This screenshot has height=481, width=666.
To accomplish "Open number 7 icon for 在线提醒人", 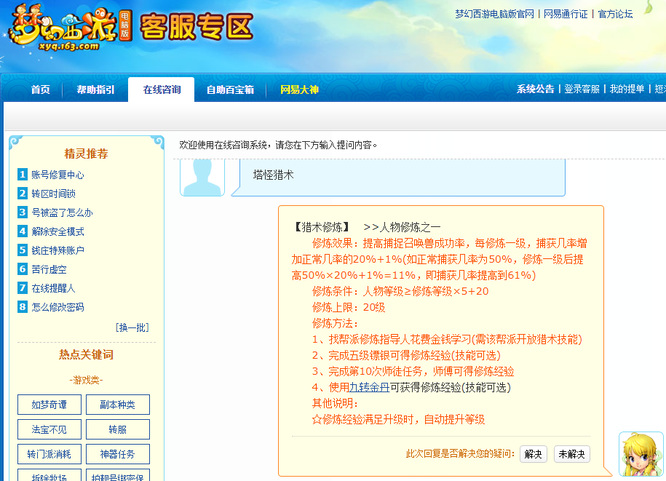I will (23, 288).
